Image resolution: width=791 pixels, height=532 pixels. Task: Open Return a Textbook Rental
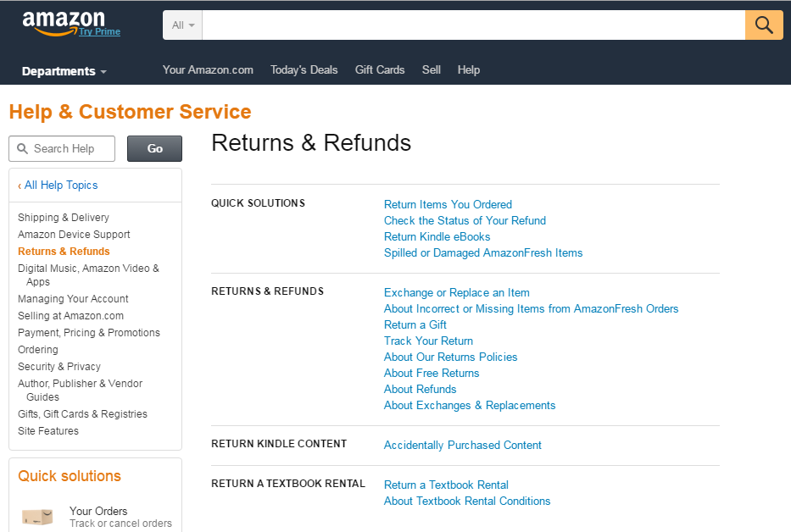click(x=446, y=485)
